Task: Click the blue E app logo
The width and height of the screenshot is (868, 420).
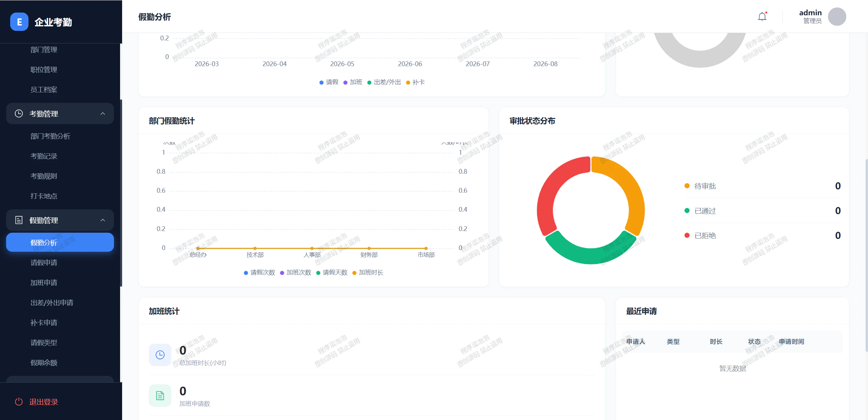Action: [19, 22]
